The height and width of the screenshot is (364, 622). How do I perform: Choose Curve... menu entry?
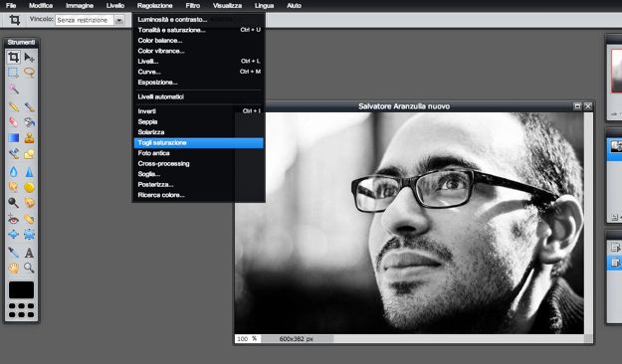pyautogui.click(x=198, y=72)
